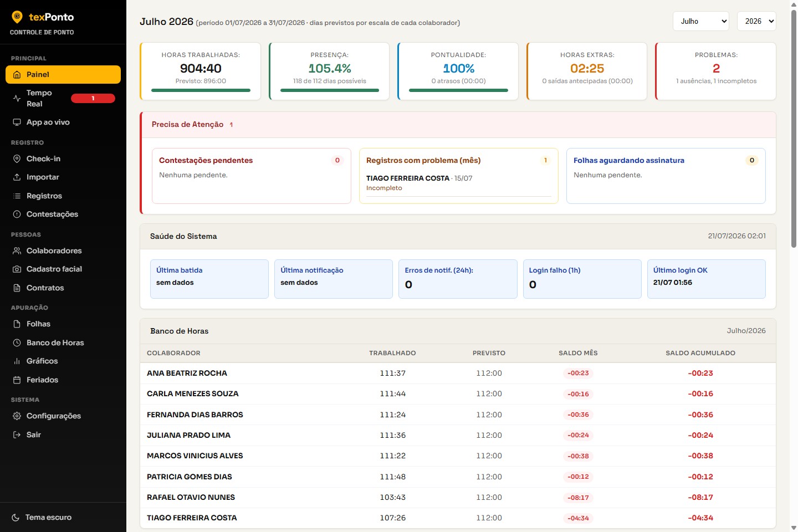The height and width of the screenshot is (532, 798).
Task: Click TRABALHADO column header
Action: coord(392,353)
